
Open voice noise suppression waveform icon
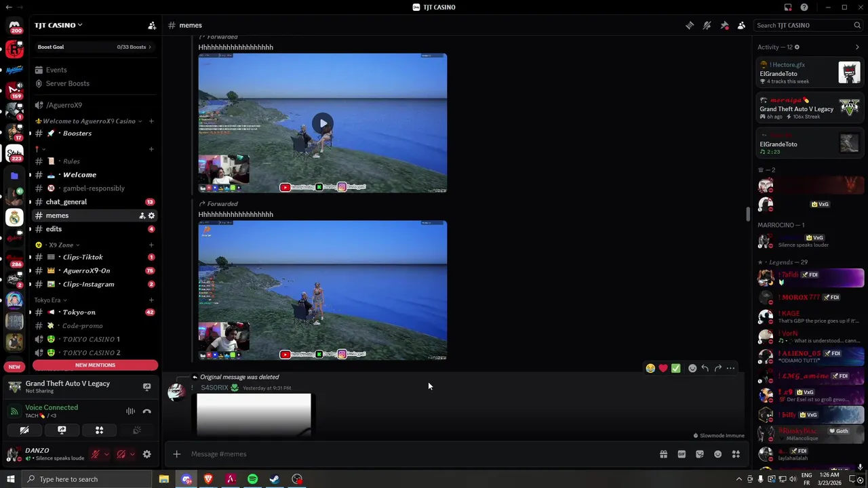click(130, 411)
